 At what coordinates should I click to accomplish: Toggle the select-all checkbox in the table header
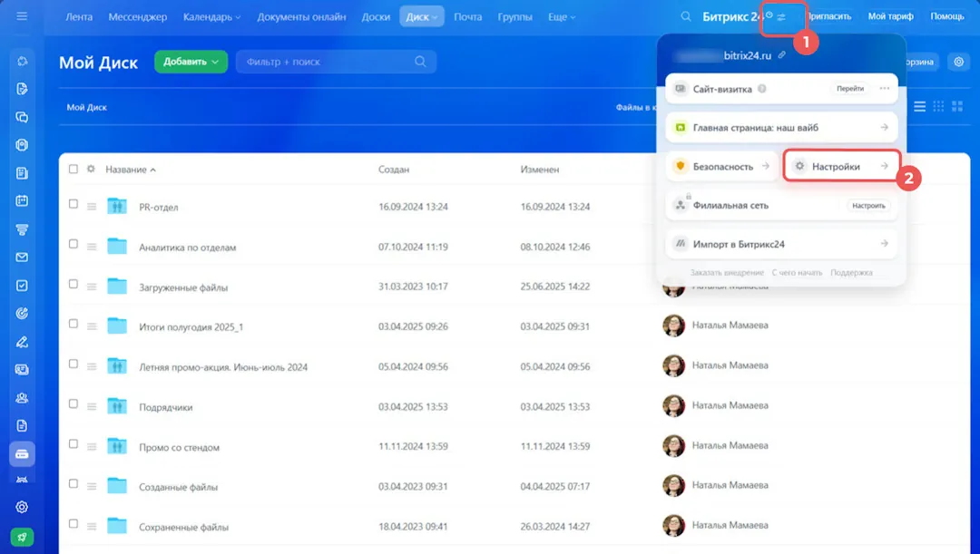click(x=73, y=169)
